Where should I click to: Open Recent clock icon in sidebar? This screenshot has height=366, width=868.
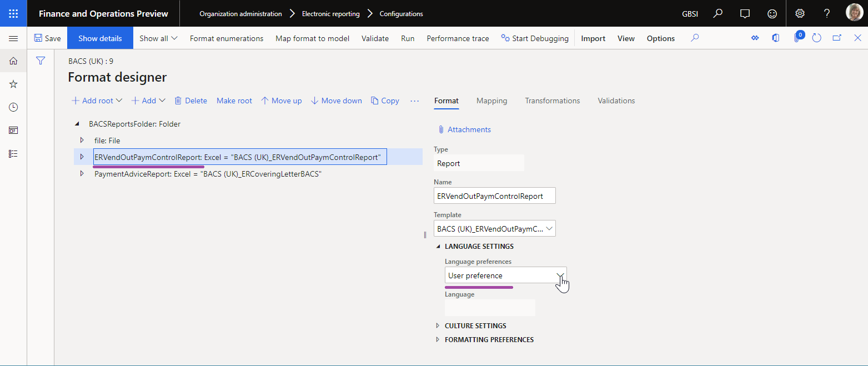tap(13, 107)
